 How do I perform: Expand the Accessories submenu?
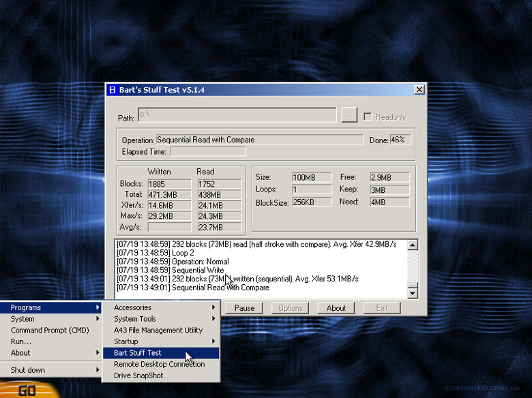click(x=161, y=307)
